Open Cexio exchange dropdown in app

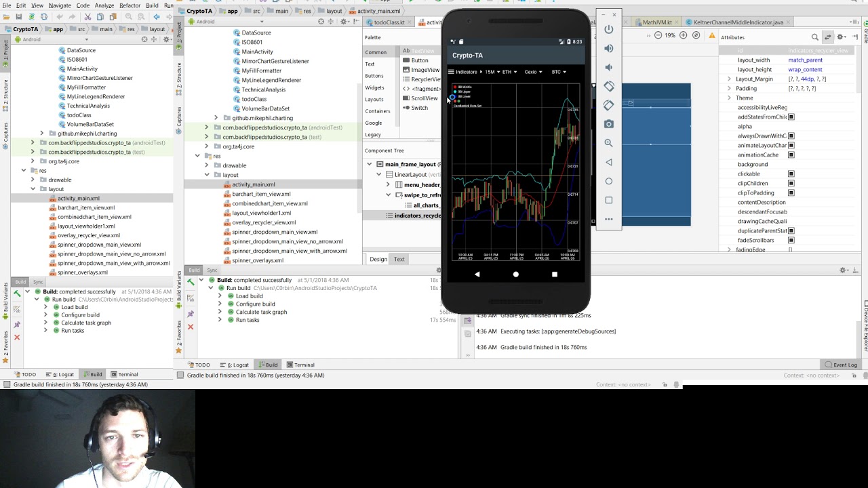533,72
